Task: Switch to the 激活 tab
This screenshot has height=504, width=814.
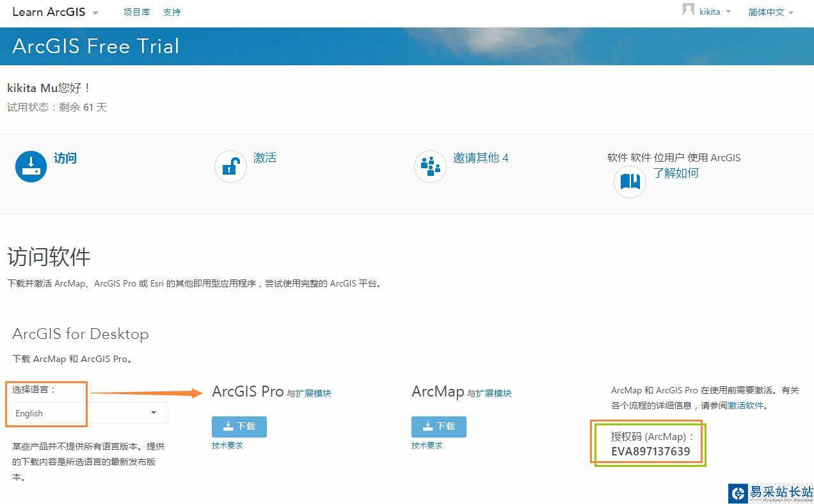Action: [265, 157]
